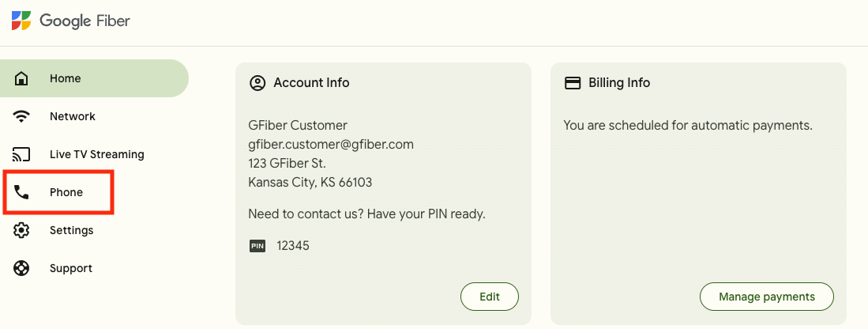Click the gfiber.customer@gfiber.com email address
The height and width of the screenshot is (329, 868).
pyautogui.click(x=331, y=145)
